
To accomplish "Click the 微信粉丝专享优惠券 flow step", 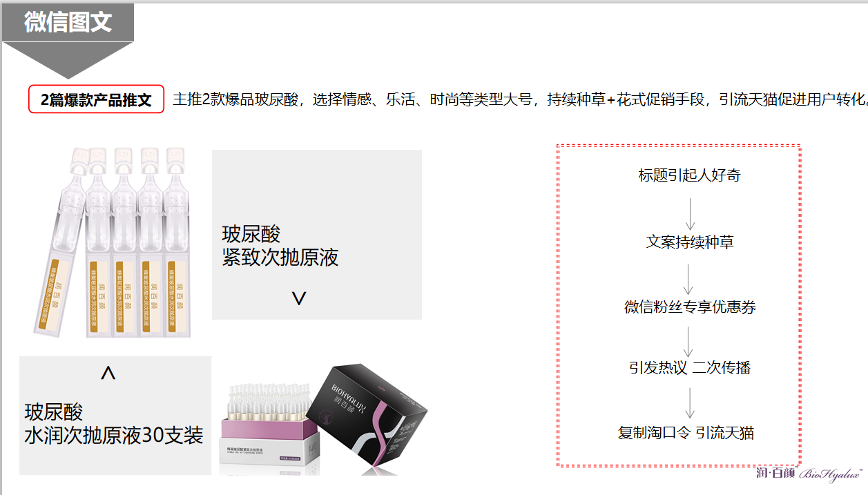I will [689, 307].
